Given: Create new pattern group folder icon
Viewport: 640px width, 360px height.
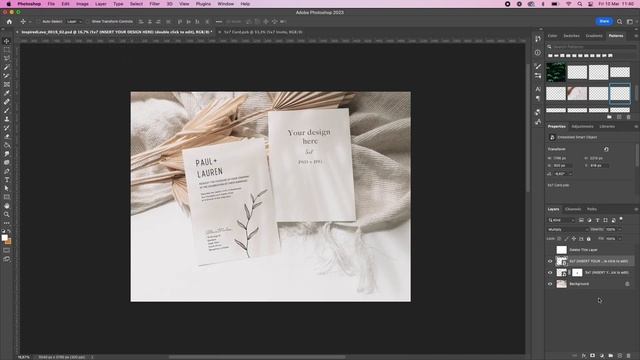Looking at the screenshot, I should pos(609,117).
